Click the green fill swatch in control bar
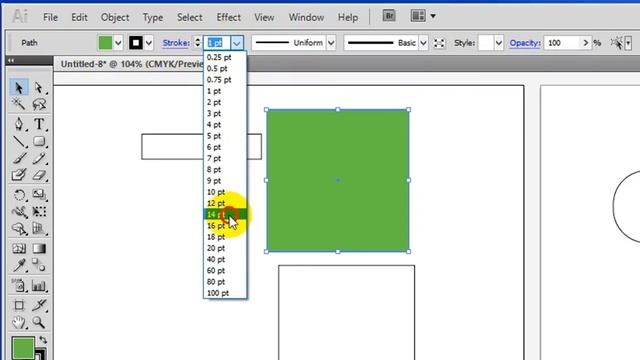Image resolution: width=640 pixels, height=360 pixels. tap(105, 42)
